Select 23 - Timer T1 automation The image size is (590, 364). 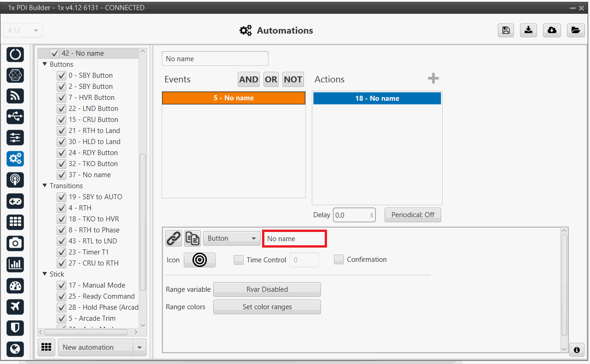(x=95, y=252)
